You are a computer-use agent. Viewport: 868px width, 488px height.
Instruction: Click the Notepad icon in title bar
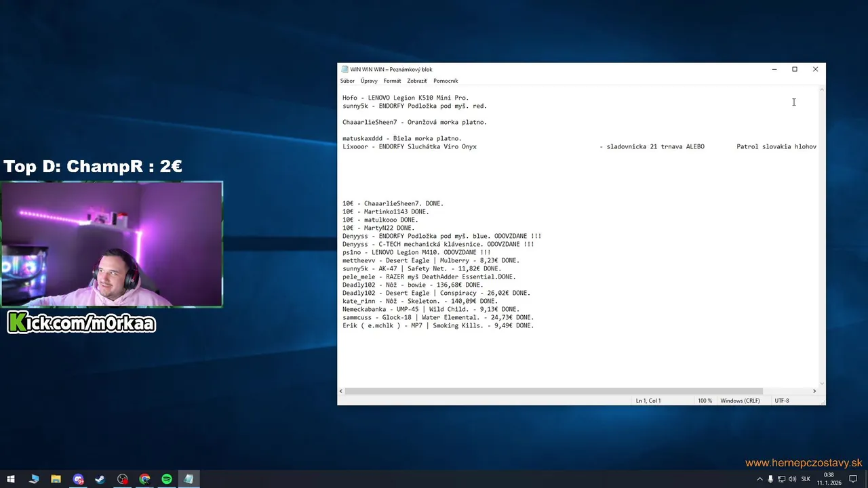(x=344, y=69)
